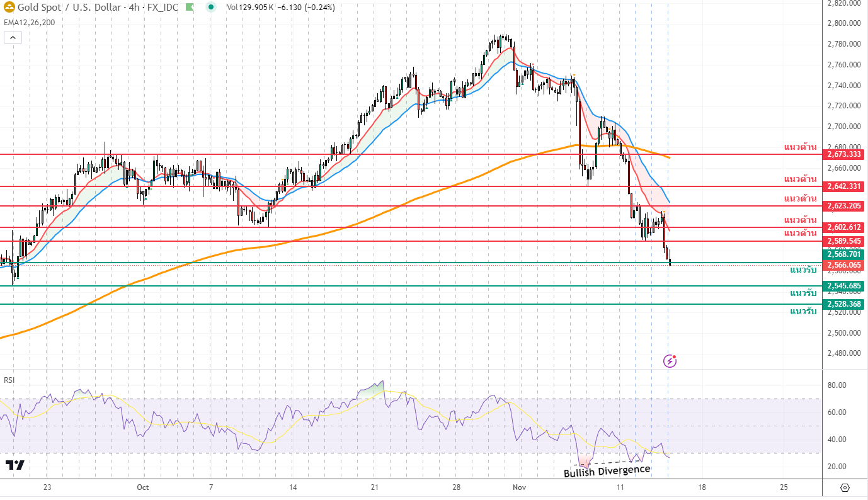Click the TradingView logo
The image size is (868, 500).
(15, 465)
